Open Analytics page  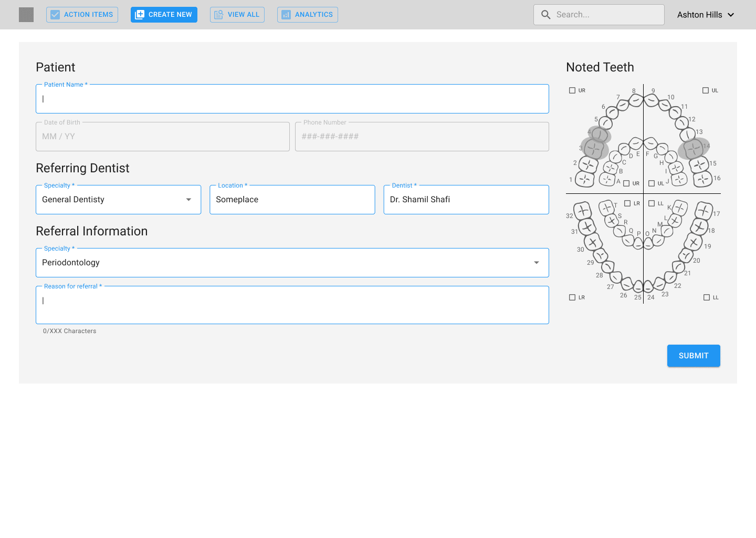click(308, 15)
